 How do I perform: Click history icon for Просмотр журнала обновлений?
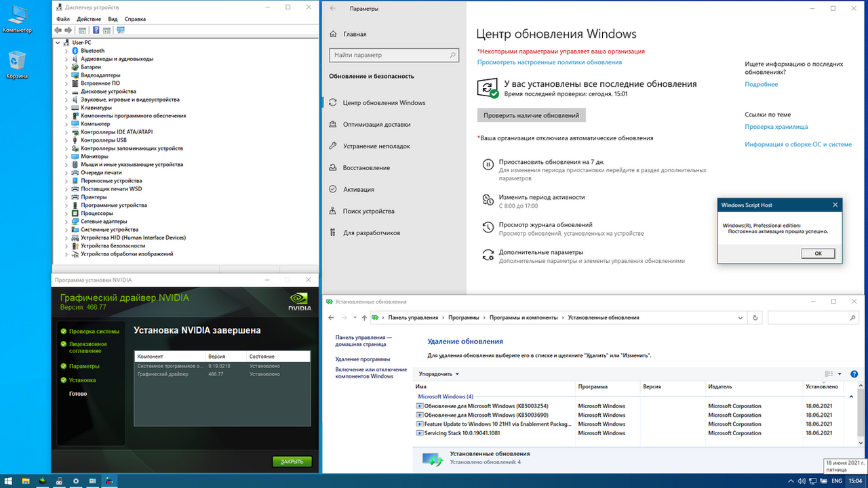pos(488,227)
